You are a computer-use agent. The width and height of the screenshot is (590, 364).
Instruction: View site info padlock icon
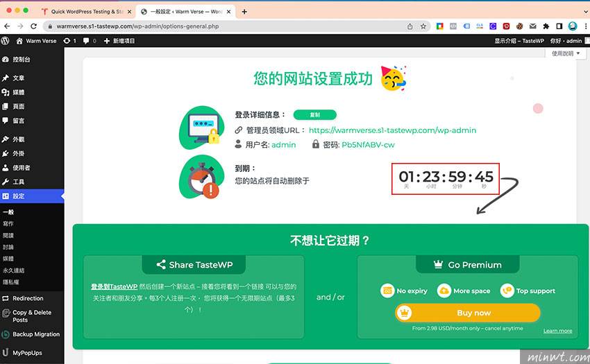50,26
